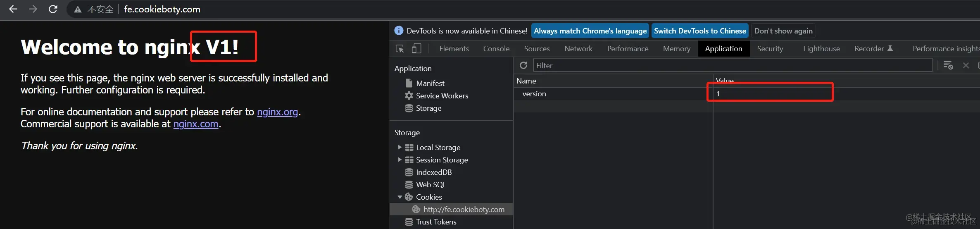Click the Trust Tokens database icon

pyautogui.click(x=409, y=222)
